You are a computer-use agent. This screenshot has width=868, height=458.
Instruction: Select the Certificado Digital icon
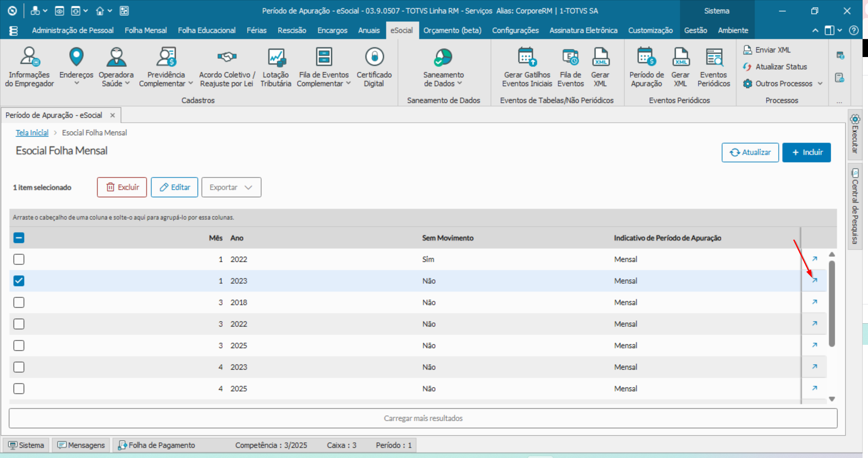coord(374,66)
